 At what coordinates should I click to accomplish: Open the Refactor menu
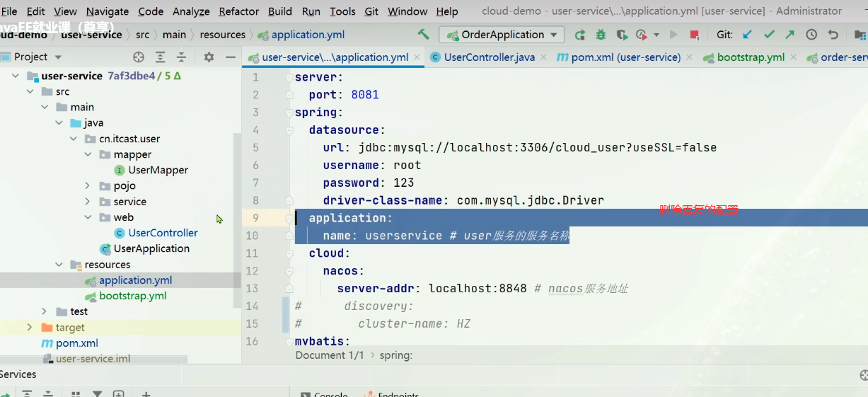click(x=239, y=11)
